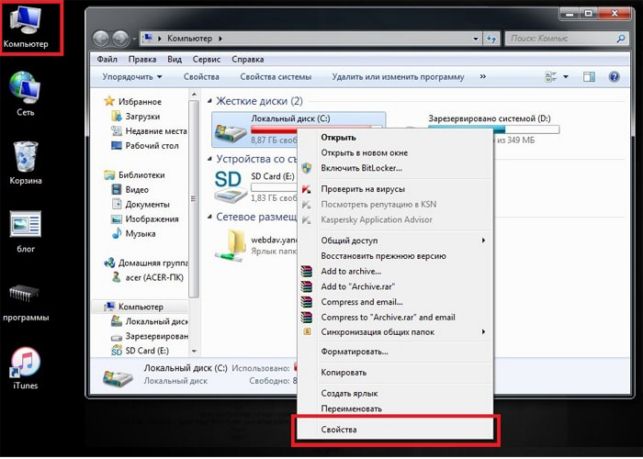The image size is (643, 459).
Task: Choose Включить BitLocker in context menu
Action: click(396, 168)
